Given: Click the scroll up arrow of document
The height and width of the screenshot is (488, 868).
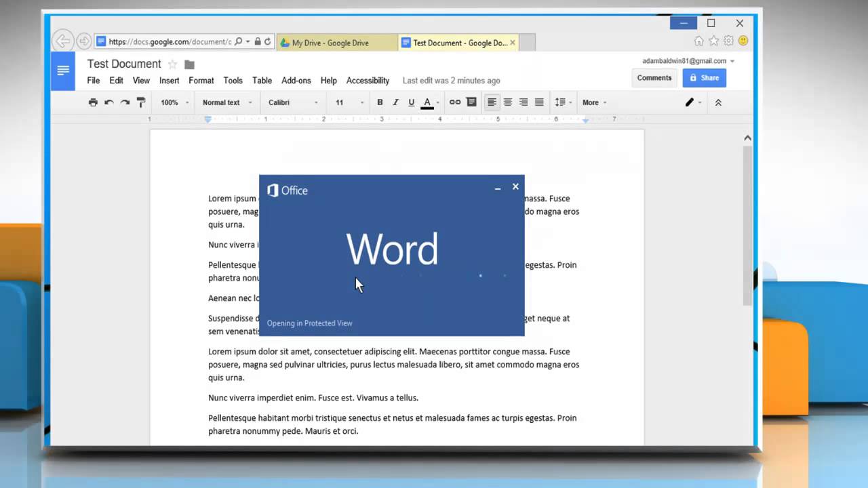Looking at the screenshot, I should 747,138.
